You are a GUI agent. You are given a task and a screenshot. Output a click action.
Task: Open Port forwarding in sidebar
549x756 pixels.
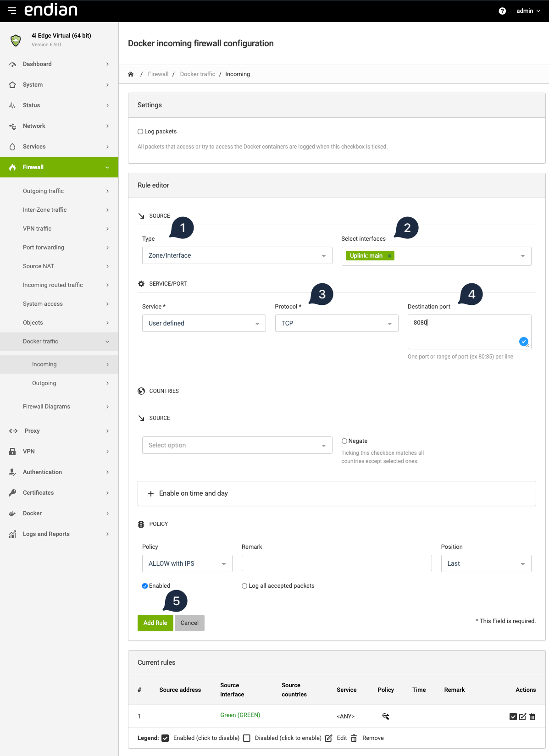44,248
